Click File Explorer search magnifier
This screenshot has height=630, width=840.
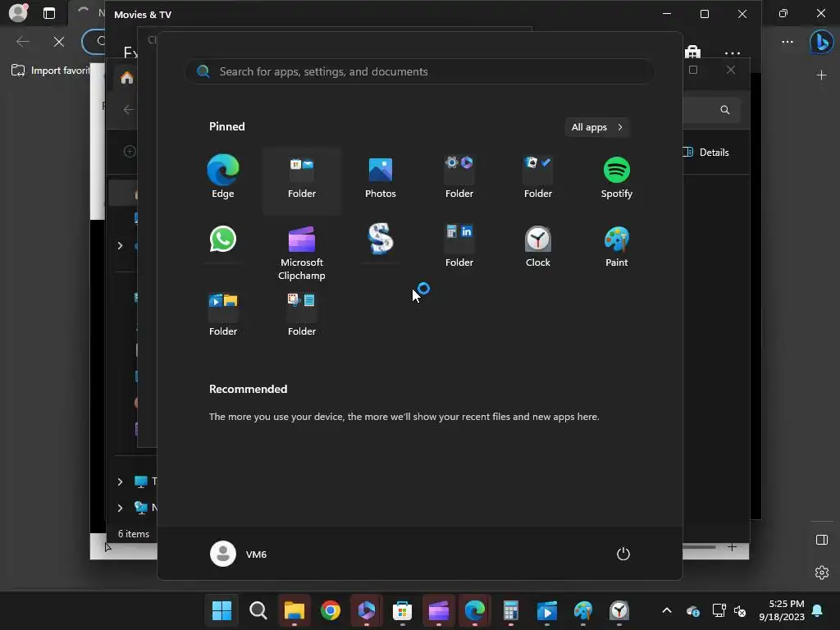click(x=725, y=110)
